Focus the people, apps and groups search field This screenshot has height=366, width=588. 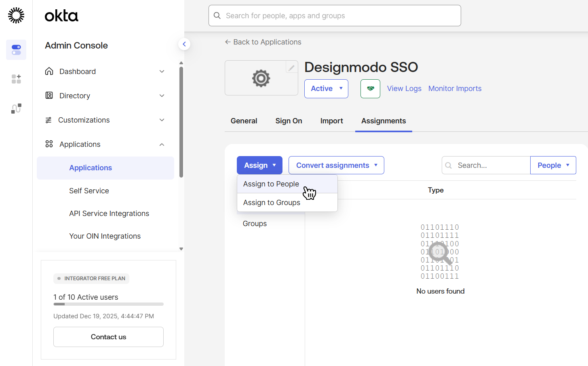click(x=335, y=15)
